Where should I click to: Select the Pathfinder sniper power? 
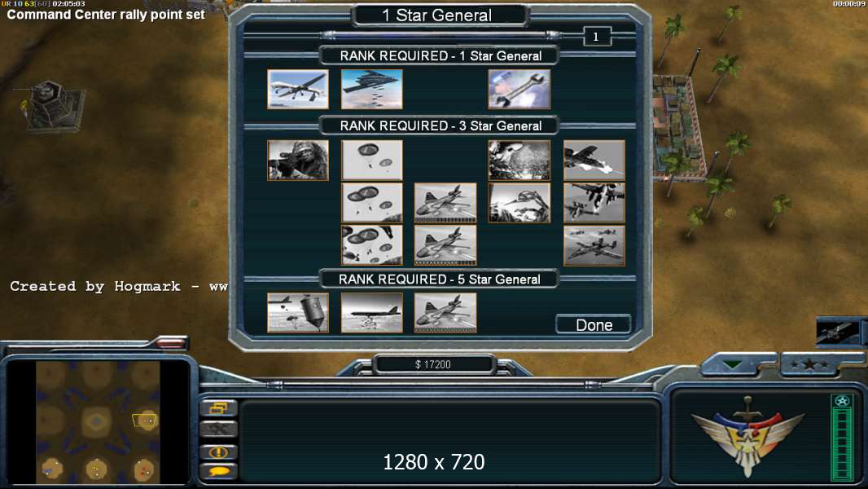point(298,160)
